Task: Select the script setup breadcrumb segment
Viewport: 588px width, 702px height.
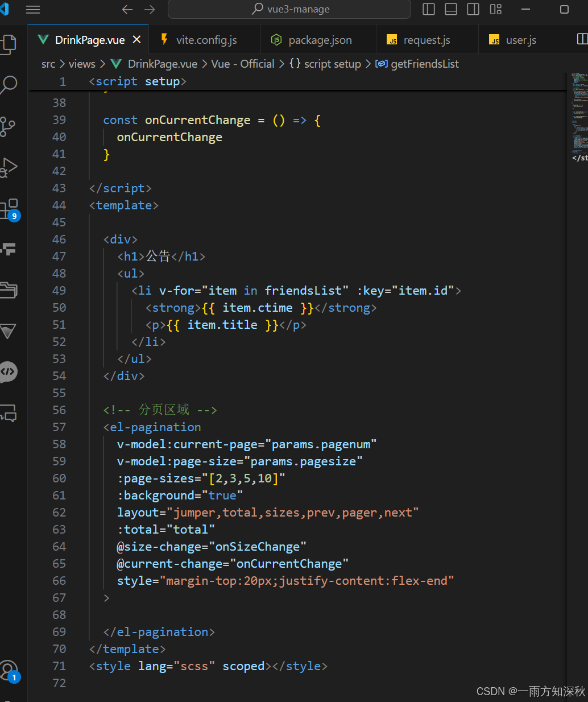Action: (325, 64)
